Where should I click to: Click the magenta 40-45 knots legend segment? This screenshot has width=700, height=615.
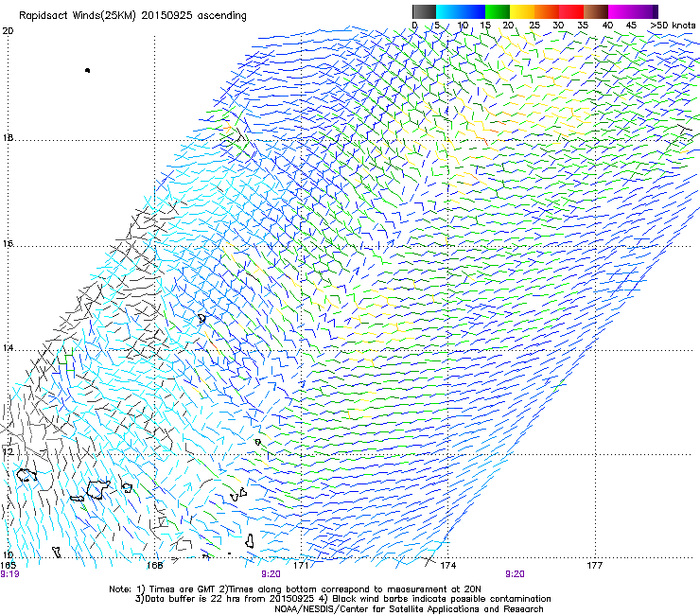622,11
